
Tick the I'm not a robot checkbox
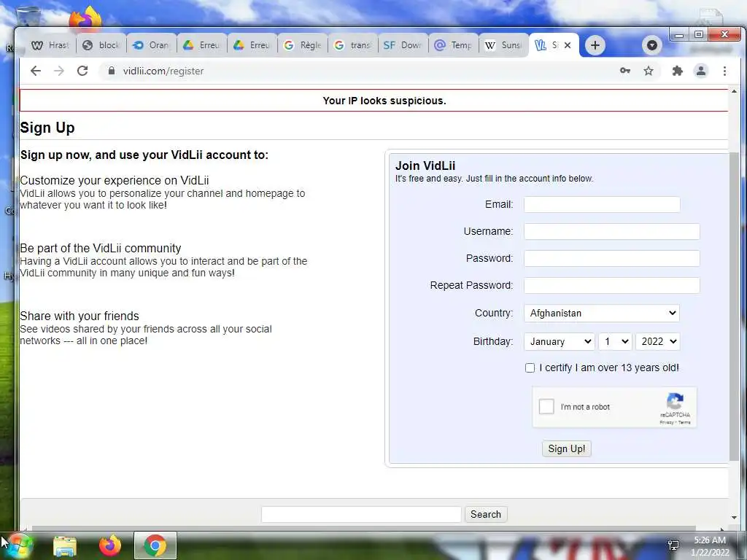point(546,406)
